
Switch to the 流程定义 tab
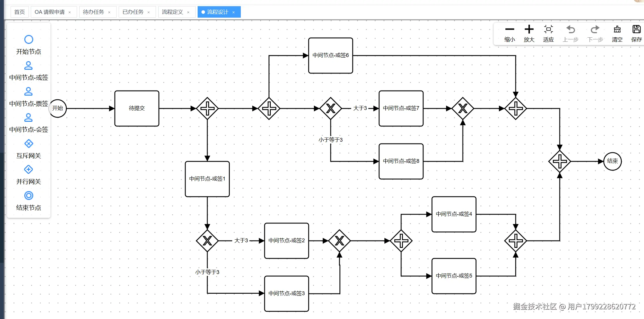pyautogui.click(x=172, y=12)
